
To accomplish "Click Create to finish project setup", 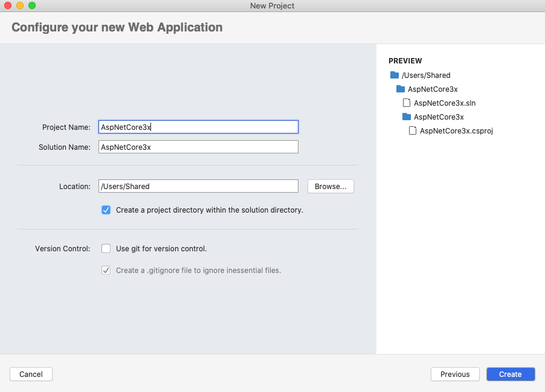I will [x=510, y=374].
